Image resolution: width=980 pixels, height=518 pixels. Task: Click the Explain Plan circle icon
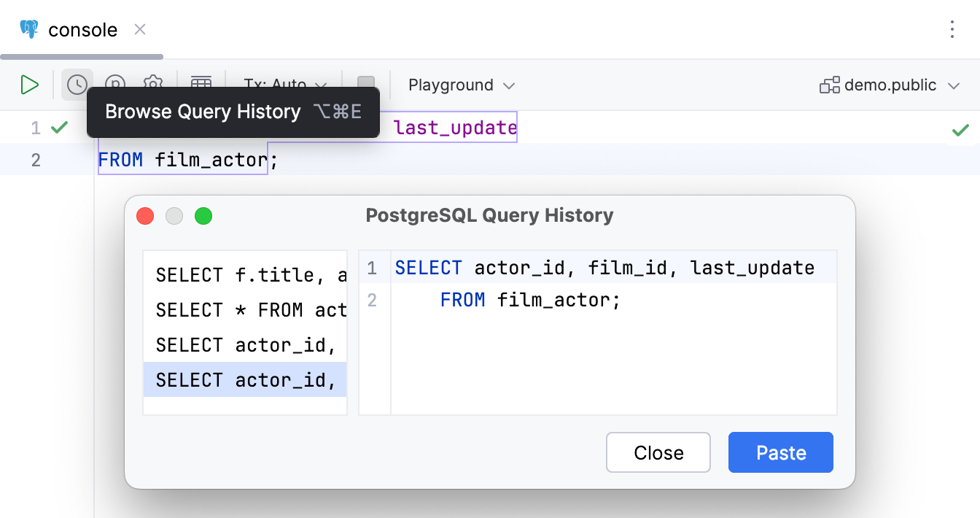coord(115,85)
